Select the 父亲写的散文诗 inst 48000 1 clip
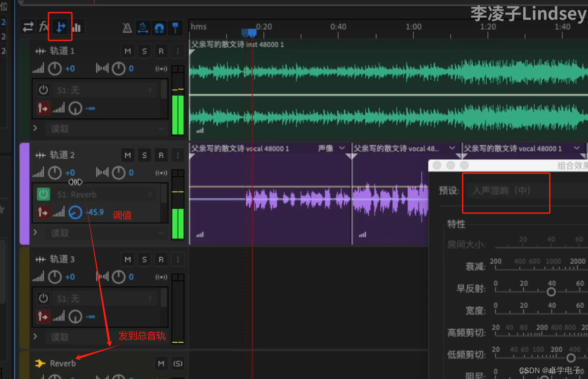 pyautogui.click(x=389, y=89)
